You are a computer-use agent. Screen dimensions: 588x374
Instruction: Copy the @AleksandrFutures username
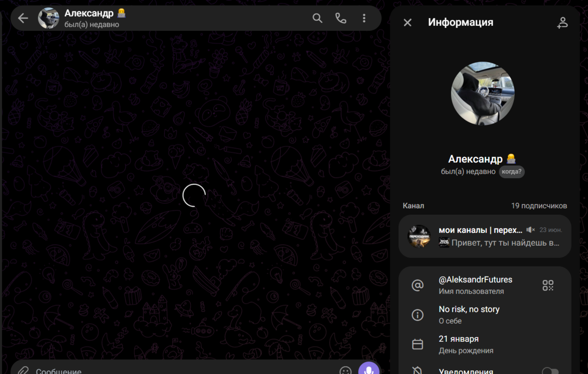click(475, 280)
